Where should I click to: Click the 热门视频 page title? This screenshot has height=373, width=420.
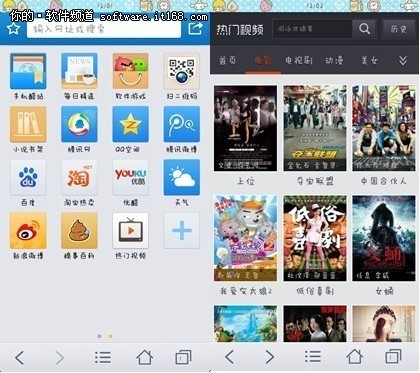(240, 30)
